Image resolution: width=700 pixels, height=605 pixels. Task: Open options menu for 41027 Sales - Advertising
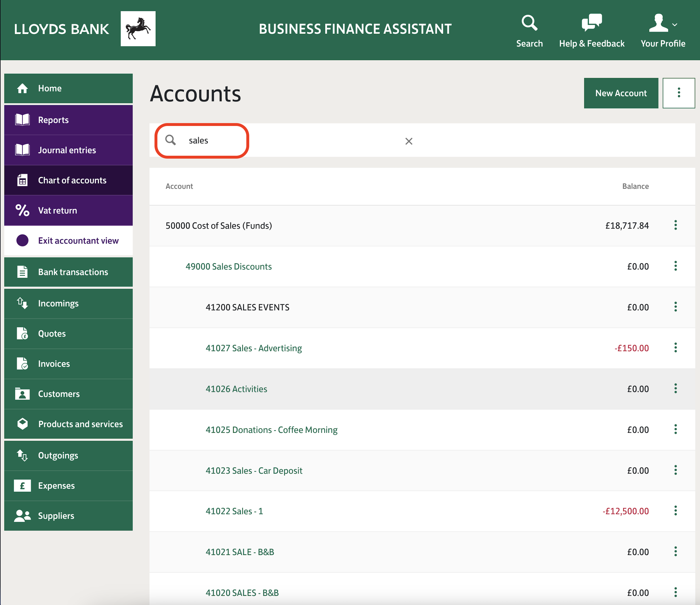(675, 348)
